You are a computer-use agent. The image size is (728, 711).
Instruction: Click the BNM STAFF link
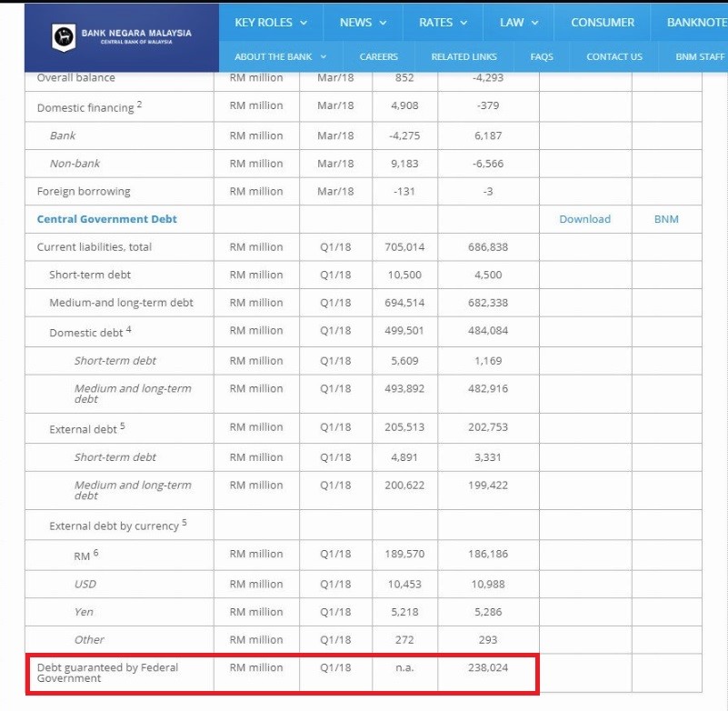click(699, 56)
